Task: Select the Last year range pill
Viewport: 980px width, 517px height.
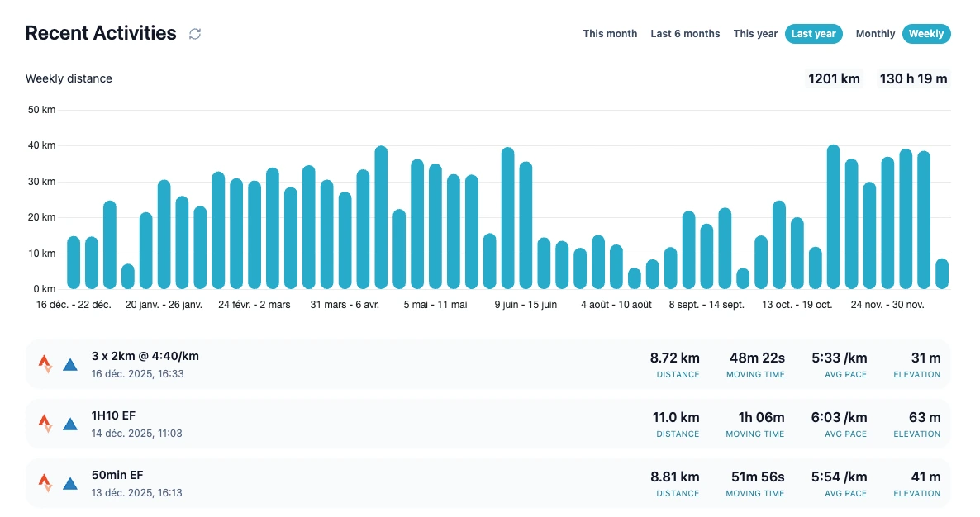Action: [813, 34]
